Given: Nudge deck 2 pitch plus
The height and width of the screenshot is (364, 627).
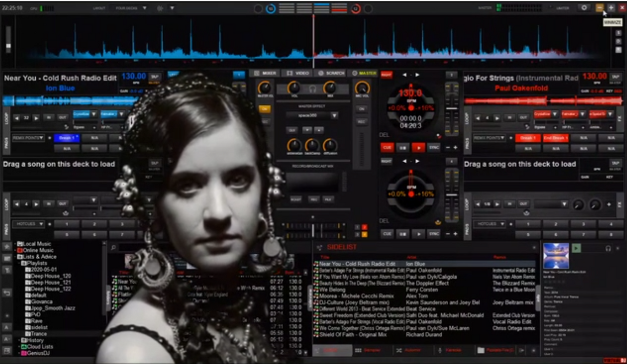Looking at the screenshot, I should coord(455,147).
